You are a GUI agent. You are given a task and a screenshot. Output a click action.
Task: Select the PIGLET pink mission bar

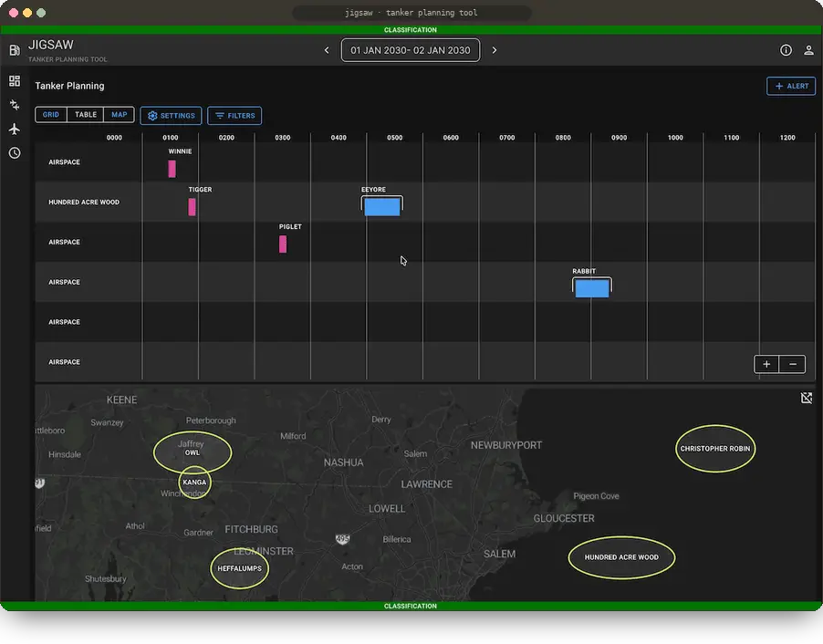pos(283,244)
